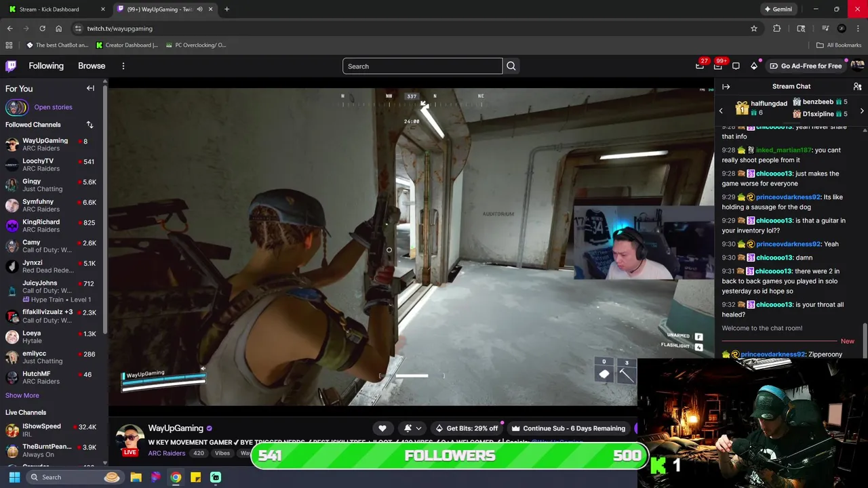Click inked_martian187 username in chat
Image resolution: width=868 pixels, height=488 pixels.
coord(783,150)
